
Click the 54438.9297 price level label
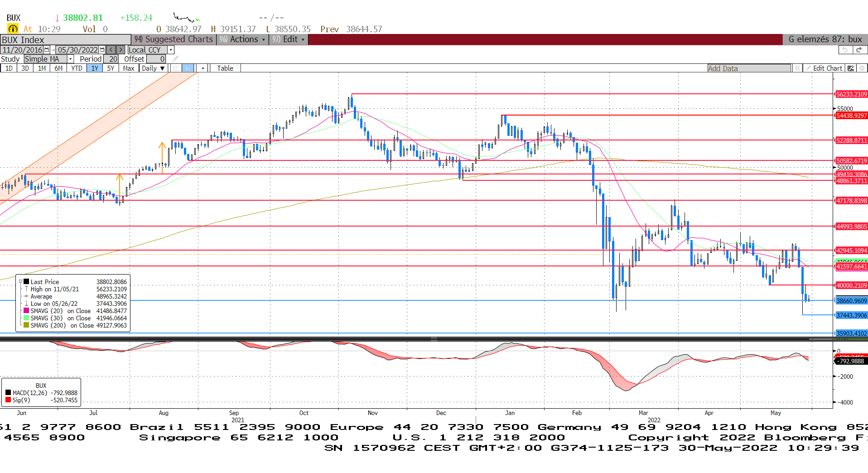[851, 116]
